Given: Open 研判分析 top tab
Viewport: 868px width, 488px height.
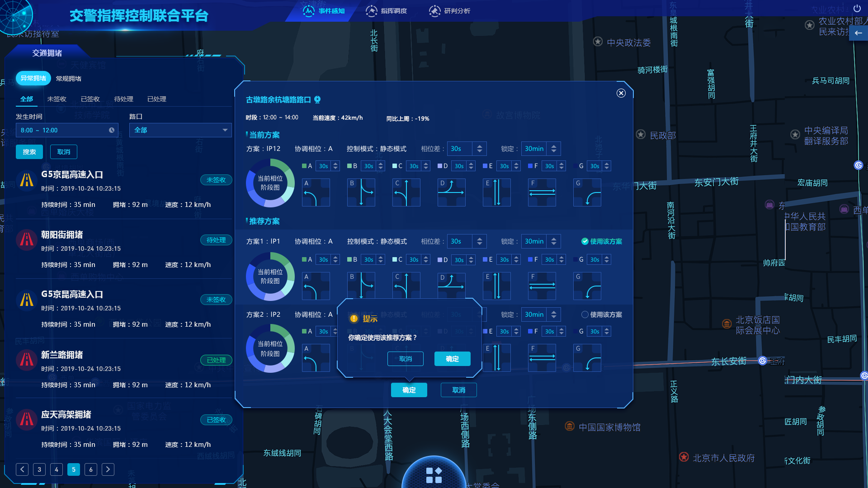Looking at the screenshot, I should click(450, 11).
